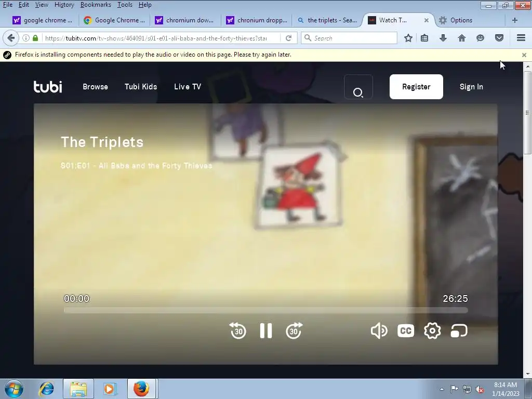
Task: Mute the player volume icon
Action: 379,330
